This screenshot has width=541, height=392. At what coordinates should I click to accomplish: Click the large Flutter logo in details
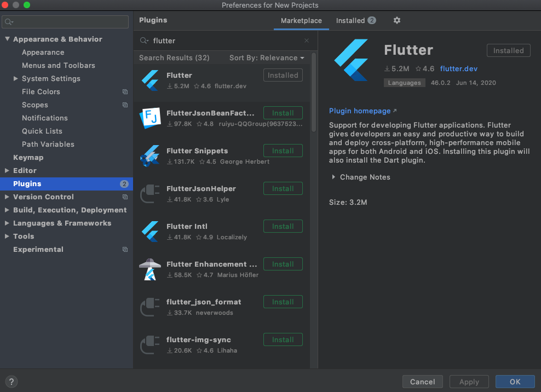[351, 60]
